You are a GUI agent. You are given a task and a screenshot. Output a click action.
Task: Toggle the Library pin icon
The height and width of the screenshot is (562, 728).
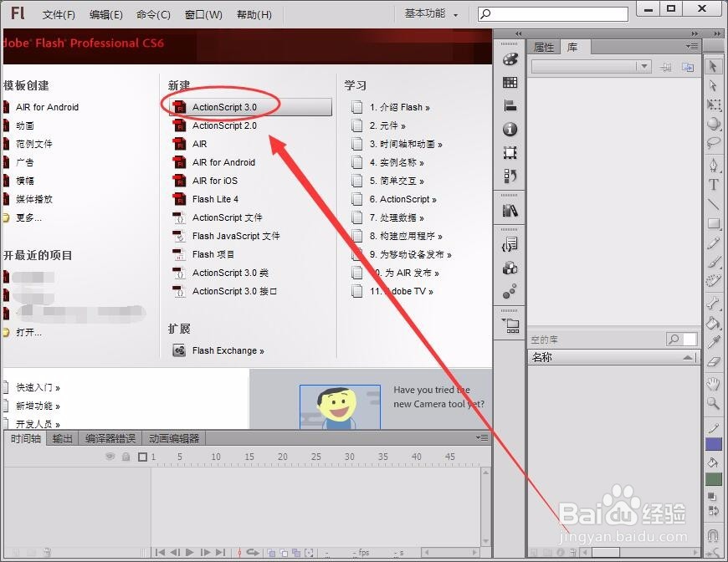(666, 68)
